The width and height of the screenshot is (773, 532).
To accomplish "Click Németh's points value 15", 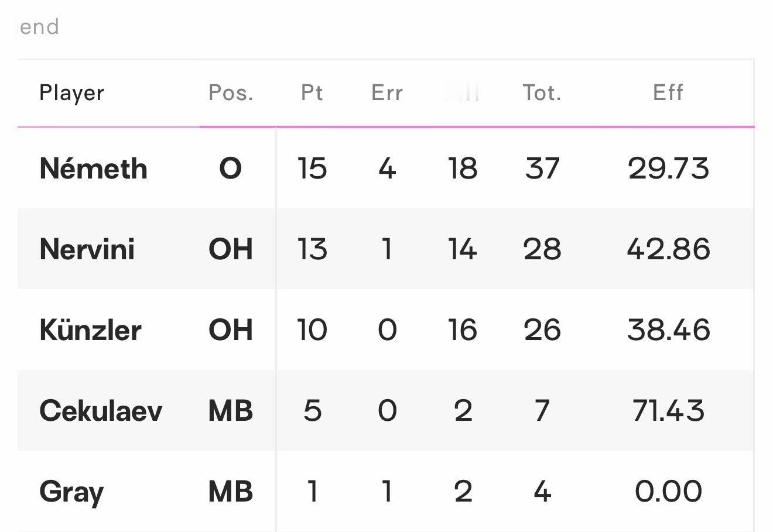I will click(x=312, y=169).
